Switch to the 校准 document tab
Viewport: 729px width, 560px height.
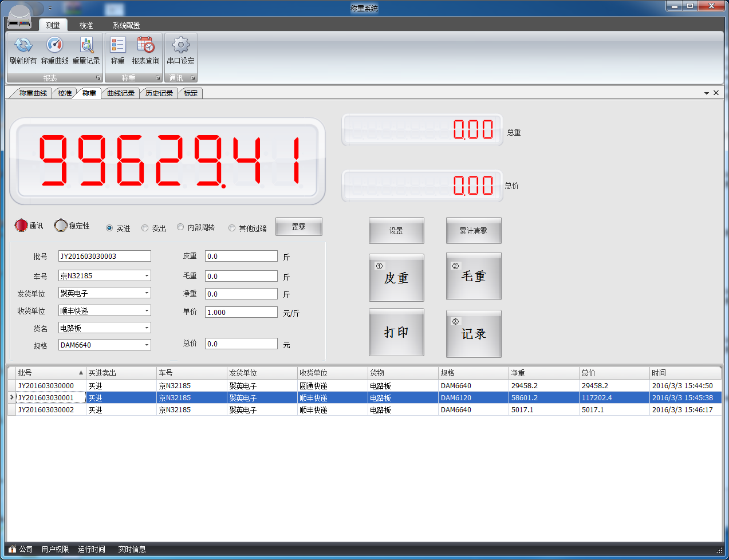click(65, 93)
